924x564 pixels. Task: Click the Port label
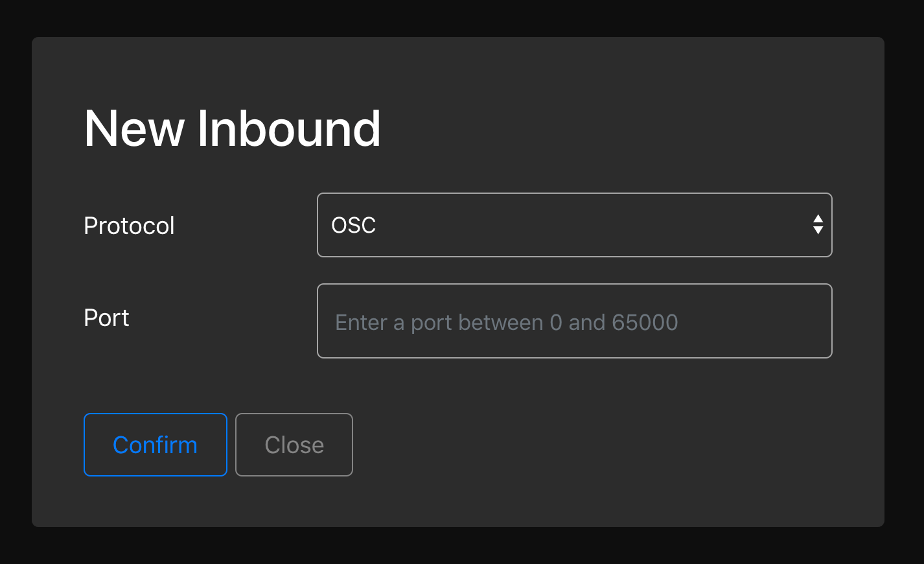coord(106,318)
